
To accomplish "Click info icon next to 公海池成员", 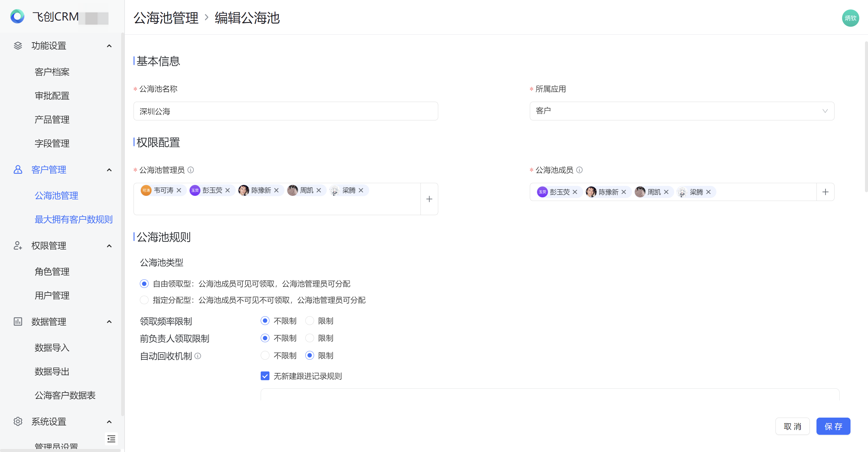I will [579, 170].
